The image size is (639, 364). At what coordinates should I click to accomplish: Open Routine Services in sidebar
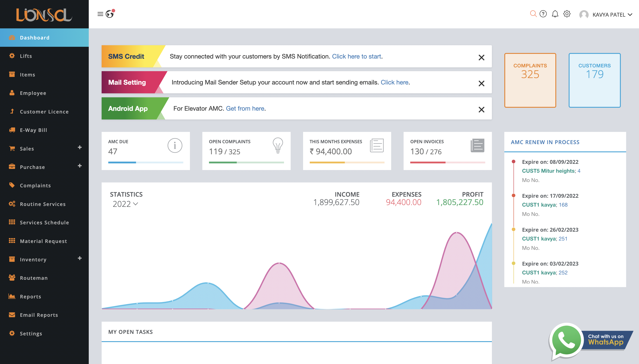43,204
